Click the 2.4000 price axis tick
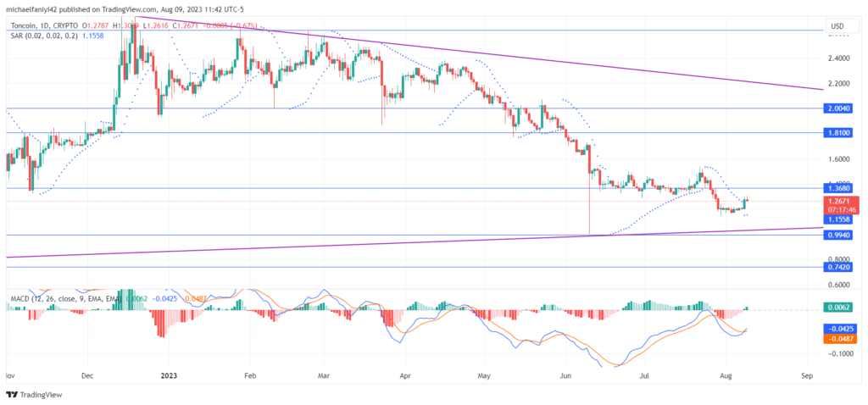 tap(838, 58)
